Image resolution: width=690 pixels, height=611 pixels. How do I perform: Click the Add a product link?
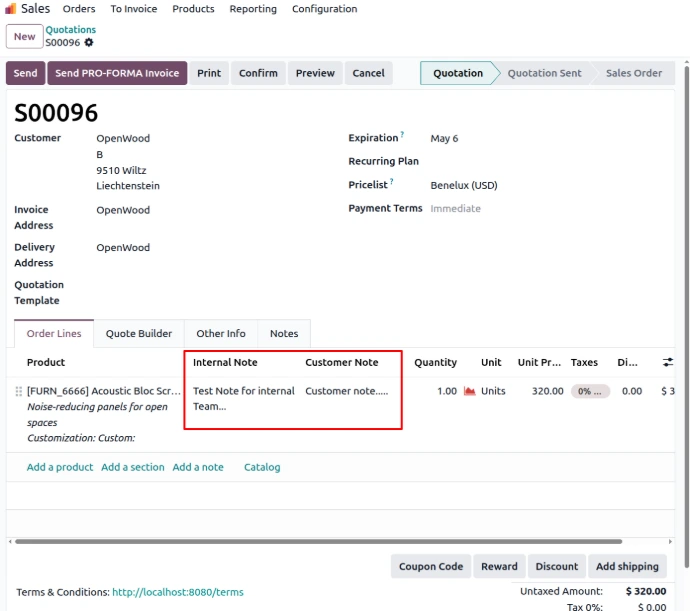[x=60, y=467]
